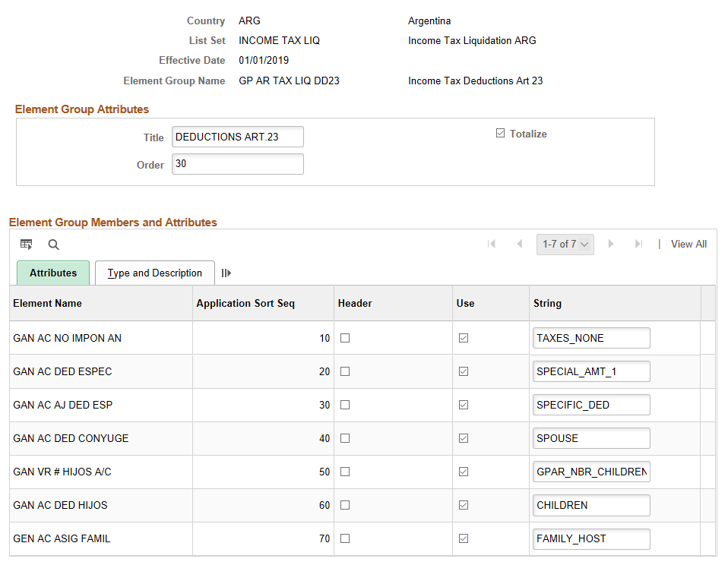Sort by Application Sort Seq column header
Screen dimensions: 728x565
coord(245,303)
